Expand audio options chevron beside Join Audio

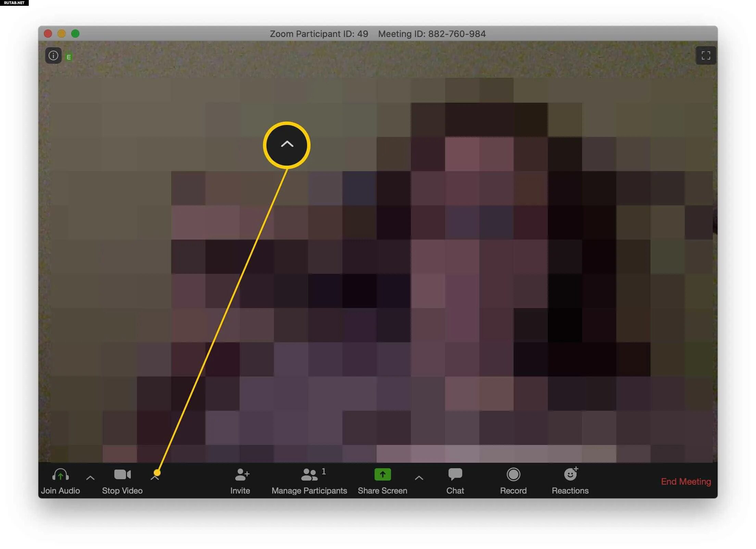(90, 478)
